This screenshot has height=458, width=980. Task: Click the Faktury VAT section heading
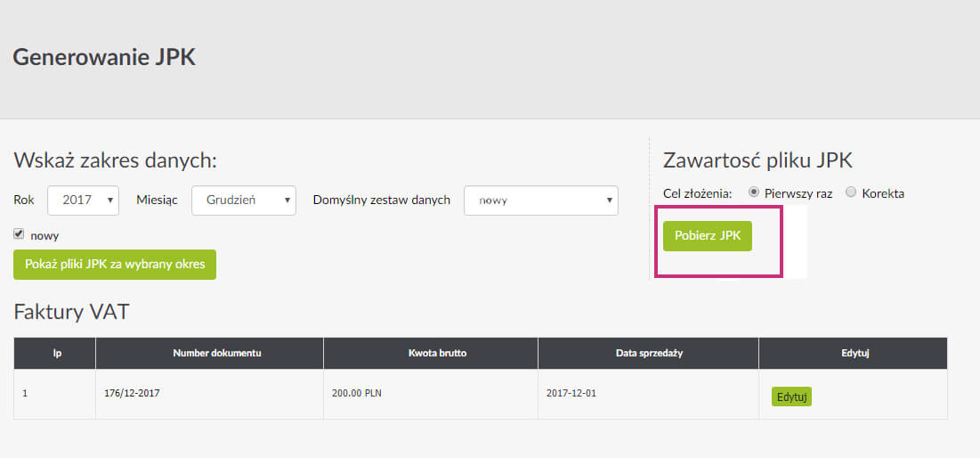coord(73,311)
